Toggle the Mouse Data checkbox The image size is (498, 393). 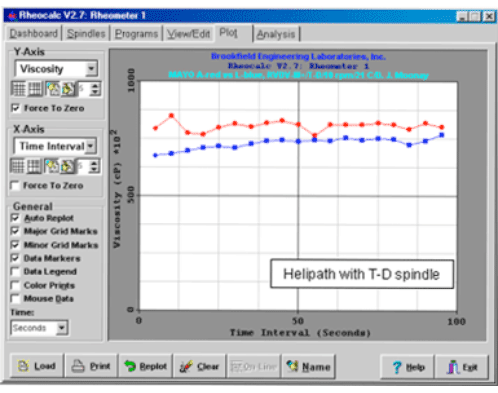pyautogui.click(x=15, y=299)
